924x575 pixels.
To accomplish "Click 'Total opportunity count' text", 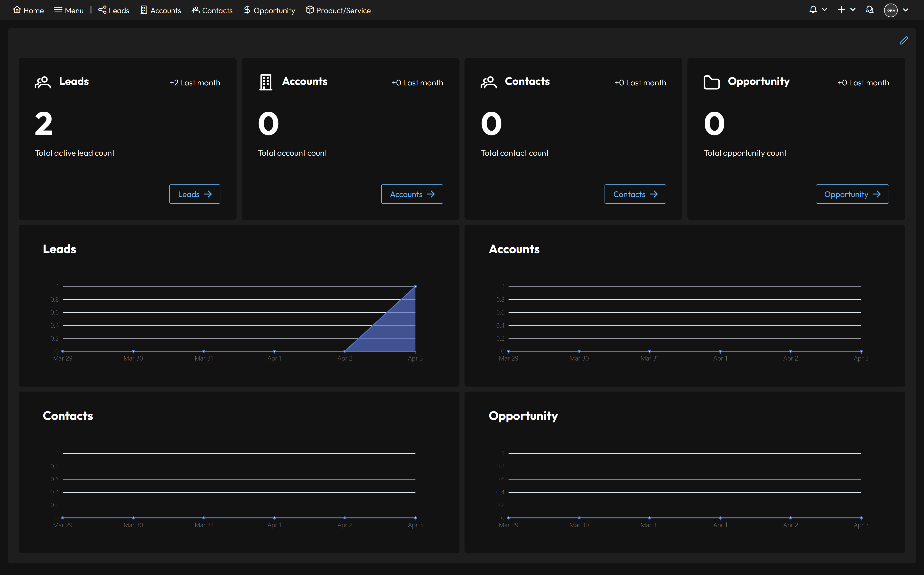I will tap(745, 153).
